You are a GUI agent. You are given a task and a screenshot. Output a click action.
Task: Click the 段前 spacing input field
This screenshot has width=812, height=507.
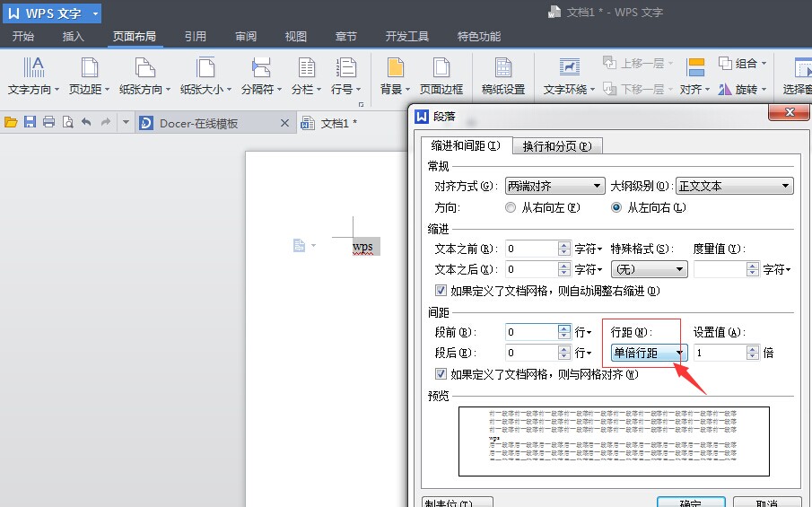(x=531, y=332)
